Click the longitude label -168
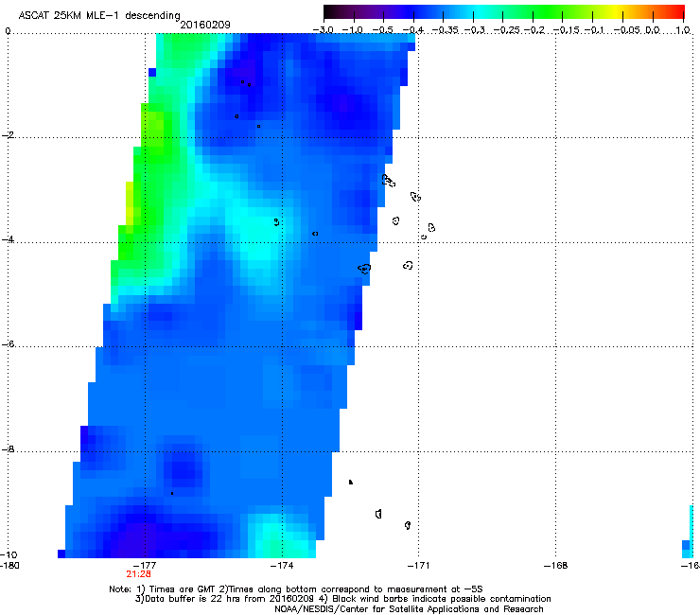700x615 pixels. click(556, 566)
